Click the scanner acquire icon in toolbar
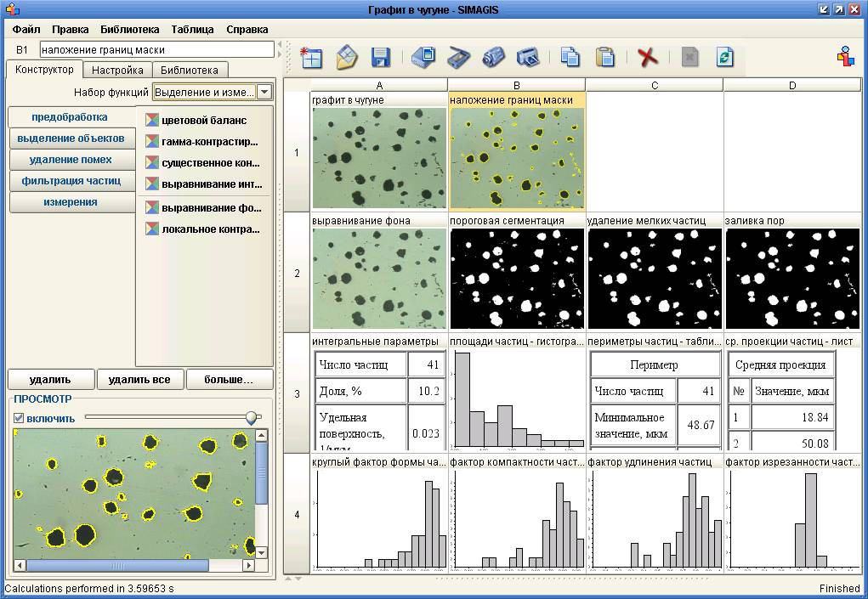 pos(458,57)
